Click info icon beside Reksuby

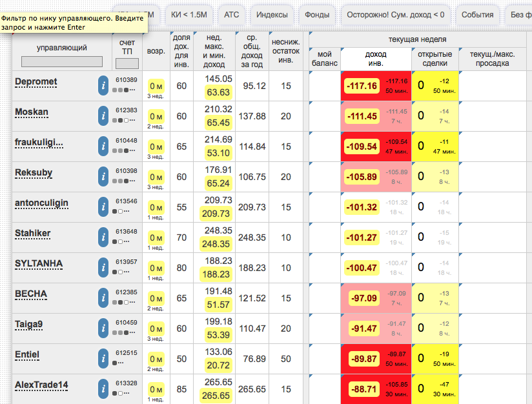pyautogui.click(x=103, y=177)
